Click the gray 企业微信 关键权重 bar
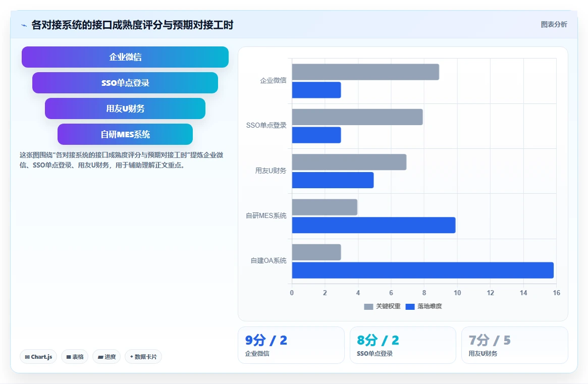Screen dimensions: 588x384 [365, 72]
